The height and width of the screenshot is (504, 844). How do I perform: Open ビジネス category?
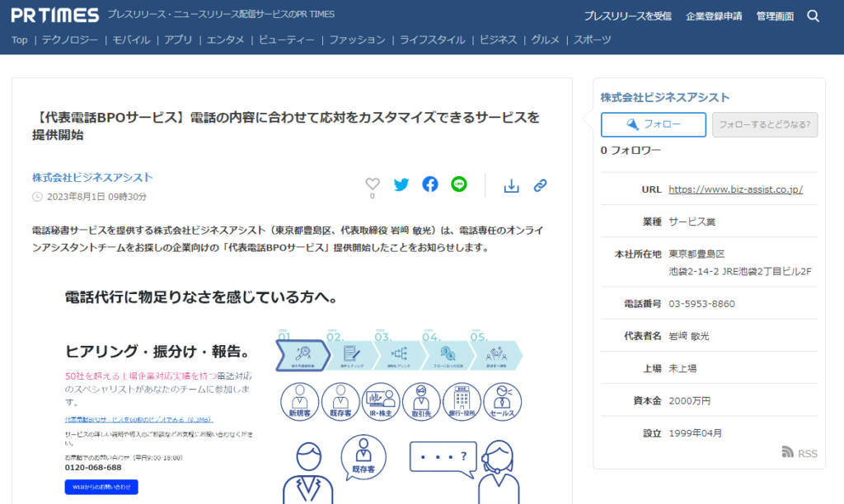click(x=498, y=40)
